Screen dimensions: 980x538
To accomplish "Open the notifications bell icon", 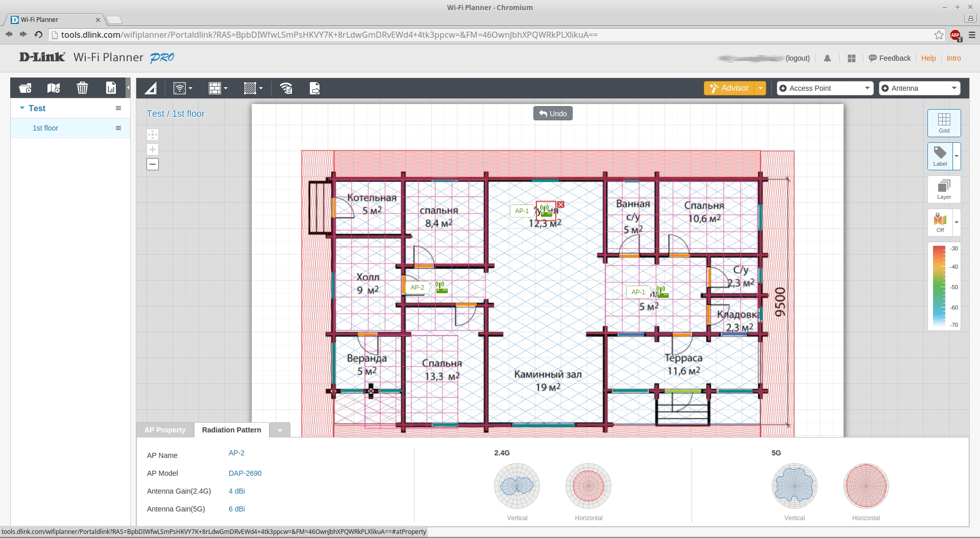I will [827, 59].
